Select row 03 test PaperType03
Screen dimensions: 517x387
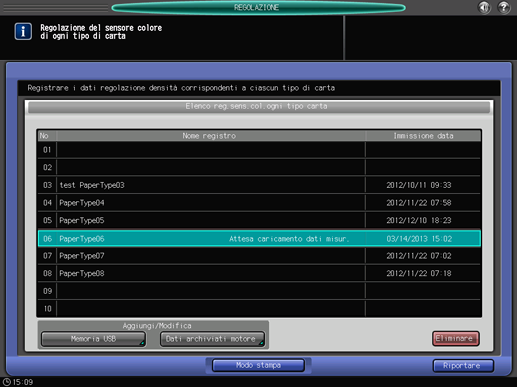[259, 185]
